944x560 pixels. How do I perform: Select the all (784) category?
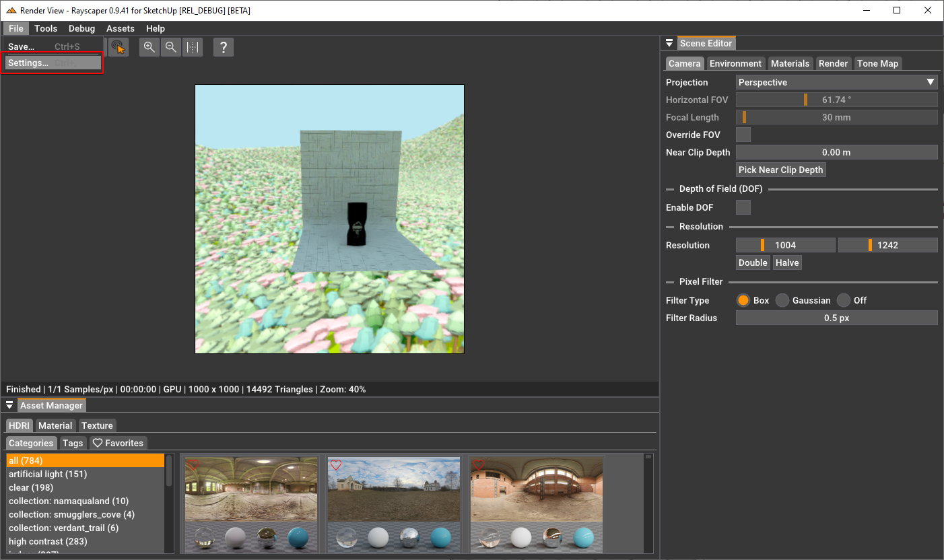click(x=85, y=460)
